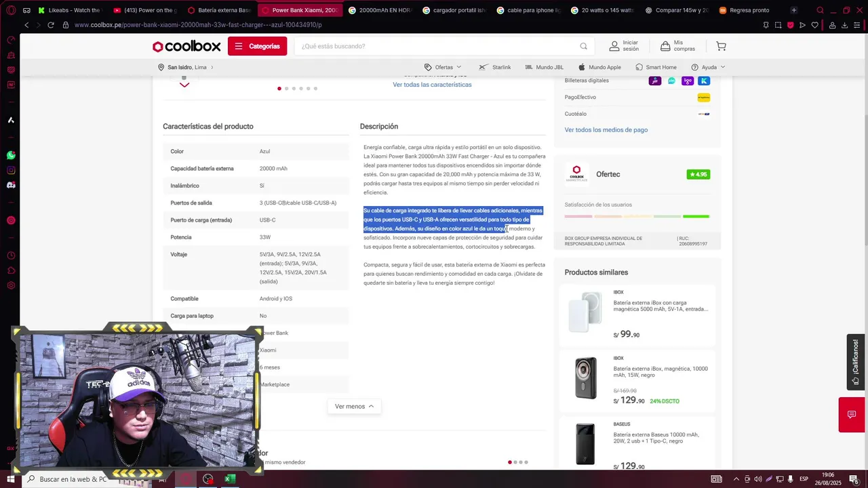868x488 pixels.
Task: Open Iniciar sesión account link
Action: (624, 46)
